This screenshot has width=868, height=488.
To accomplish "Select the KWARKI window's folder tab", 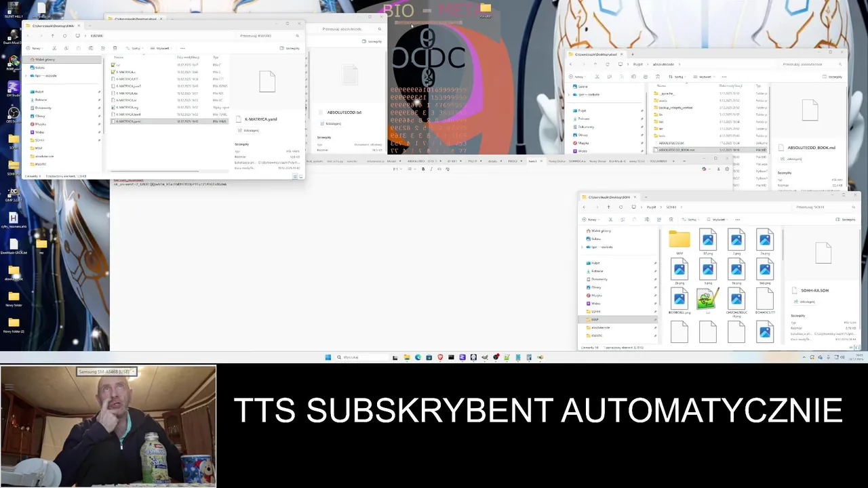I will (52, 25).
